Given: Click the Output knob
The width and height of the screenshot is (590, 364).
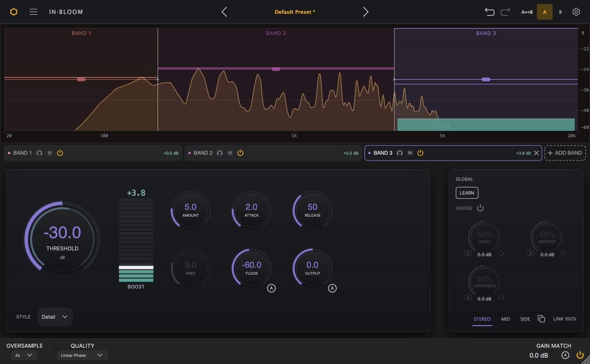Looking at the screenshot, I should 312,268.
